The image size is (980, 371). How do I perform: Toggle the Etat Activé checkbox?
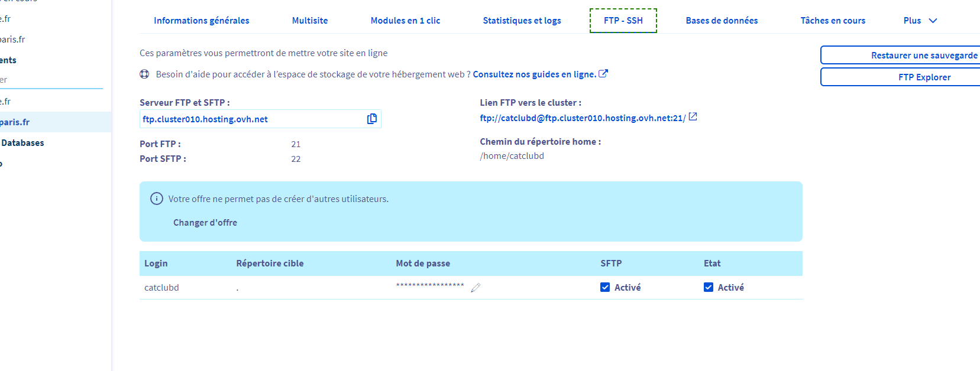709,287
